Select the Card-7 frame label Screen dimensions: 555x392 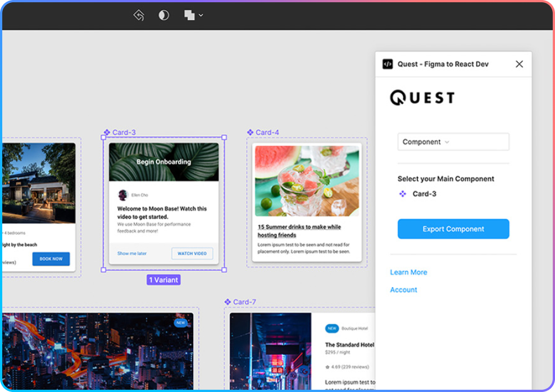coord(244,302)
